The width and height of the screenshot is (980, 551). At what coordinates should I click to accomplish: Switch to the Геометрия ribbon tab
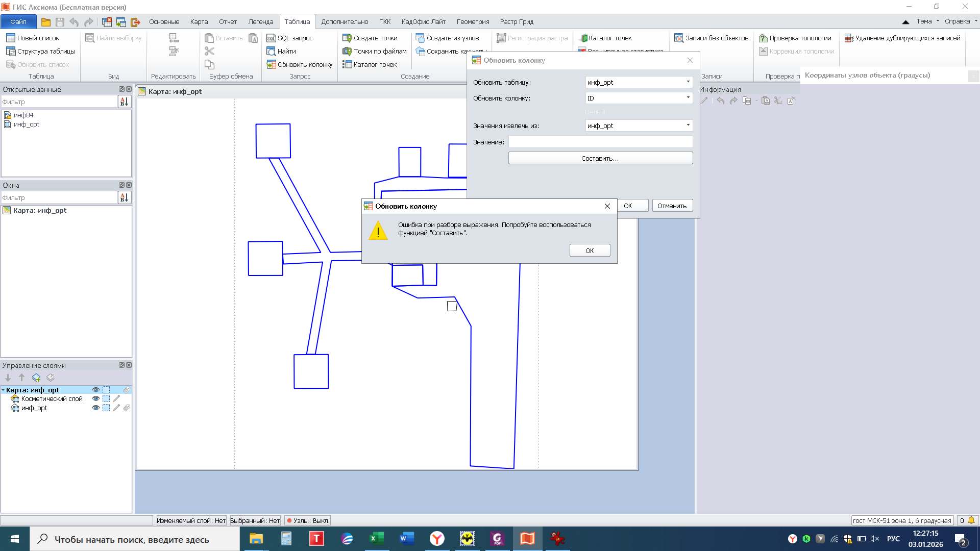point(472,22)
